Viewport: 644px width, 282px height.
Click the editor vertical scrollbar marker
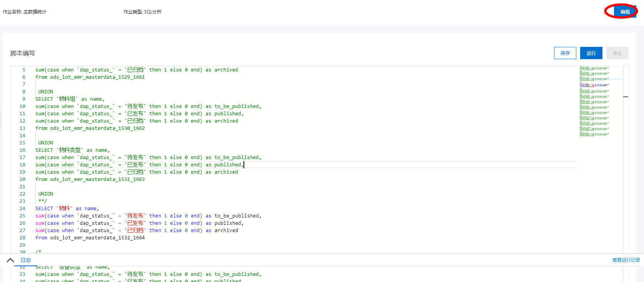click(626, 97)
